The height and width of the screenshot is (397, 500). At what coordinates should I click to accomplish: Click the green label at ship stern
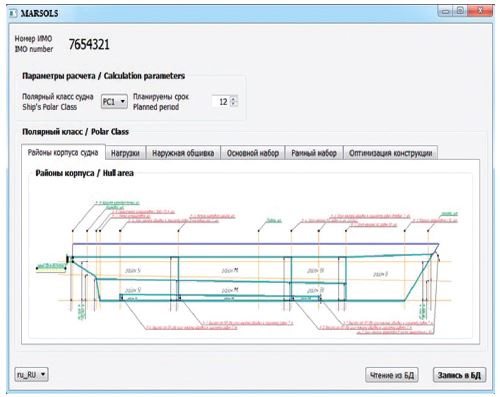click(51, 266)
